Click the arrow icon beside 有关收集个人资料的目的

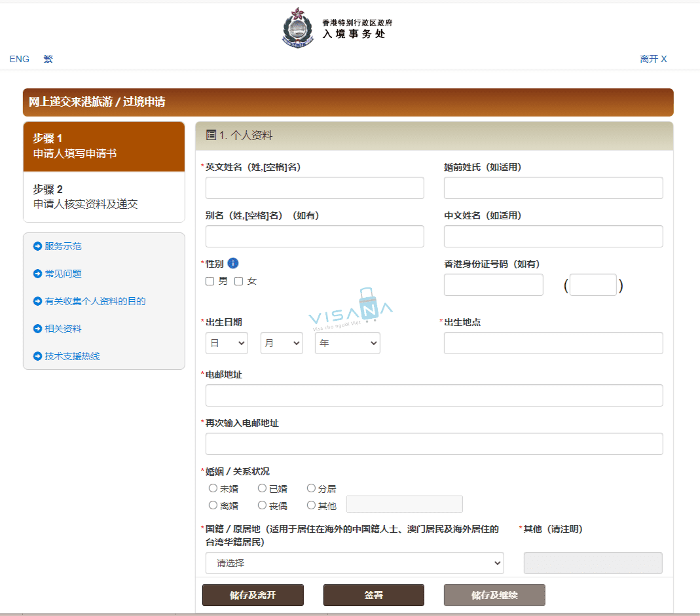click(x=38, y=301)
